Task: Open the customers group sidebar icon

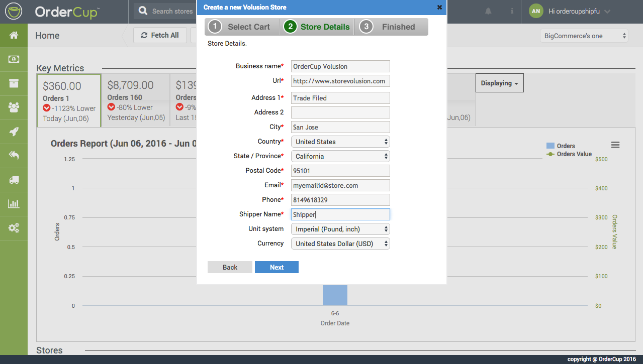Action: pos(14,107)
